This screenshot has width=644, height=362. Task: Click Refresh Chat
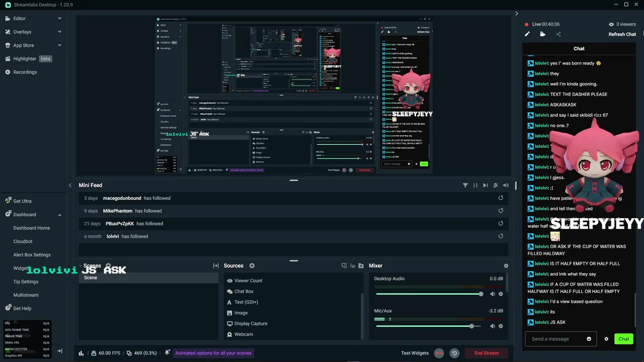tap(622, 34)
